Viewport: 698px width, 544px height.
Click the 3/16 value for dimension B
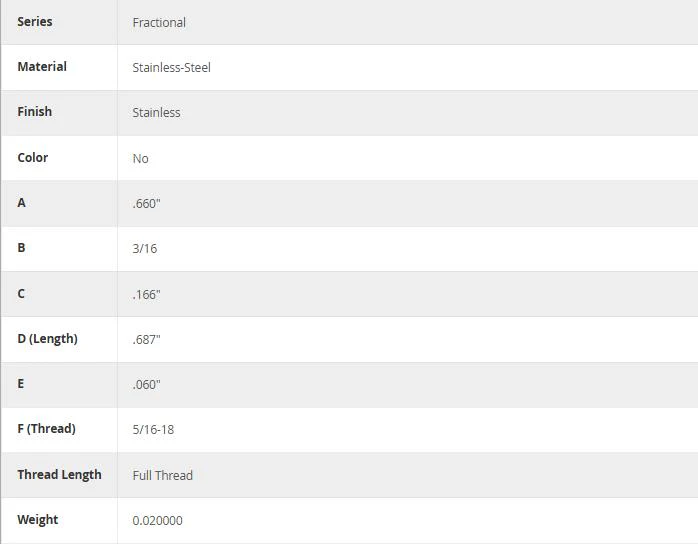[x=145, y=248]
